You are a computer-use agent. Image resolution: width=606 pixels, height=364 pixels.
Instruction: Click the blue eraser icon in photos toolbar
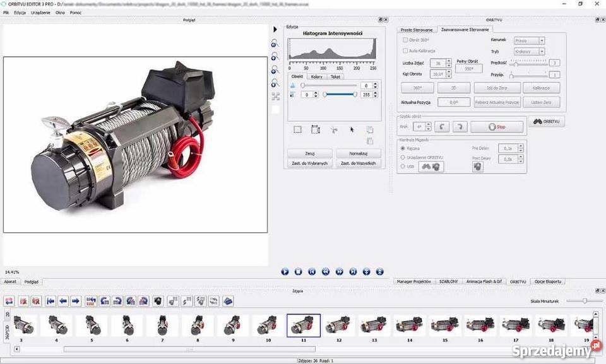tap(228, 301)
